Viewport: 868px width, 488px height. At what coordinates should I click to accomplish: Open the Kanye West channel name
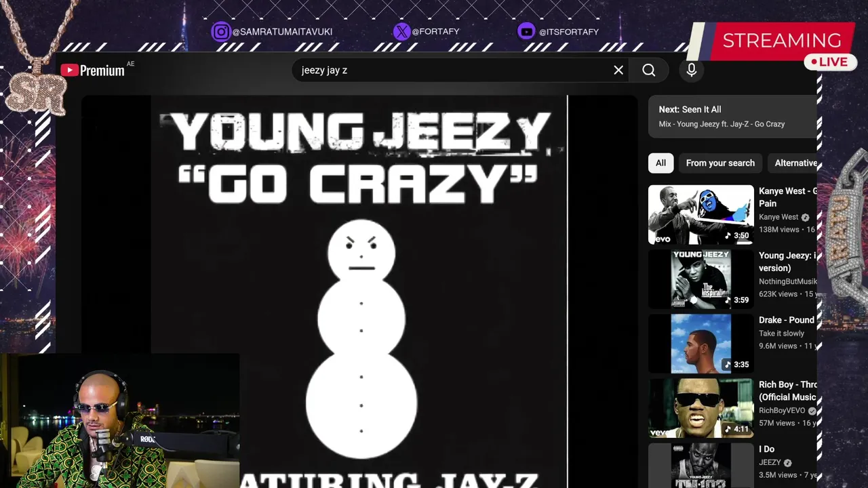(778, 217)
